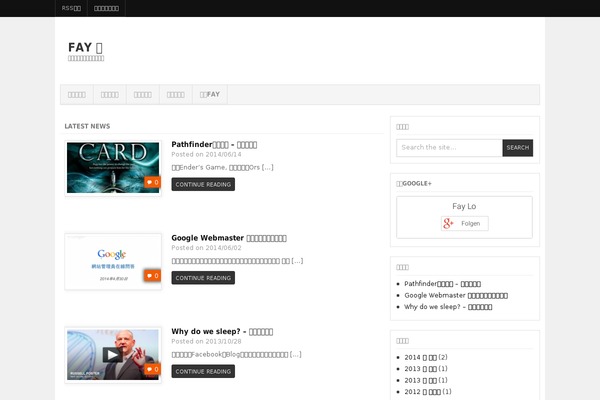This screenshot has width=600, height=400.
Task: Open the RSS feed link in top bar
Action: pyautogui.click(x=71, y=8)
